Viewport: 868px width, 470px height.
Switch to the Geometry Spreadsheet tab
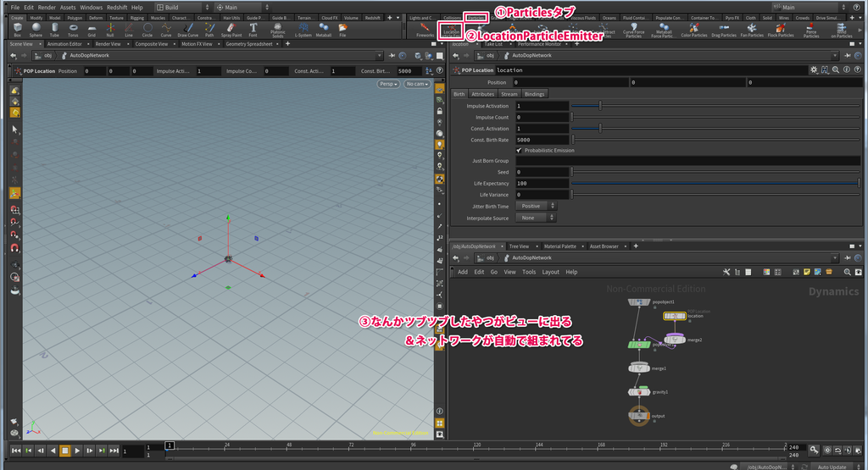pyautogui.click(x=249, y=44)
